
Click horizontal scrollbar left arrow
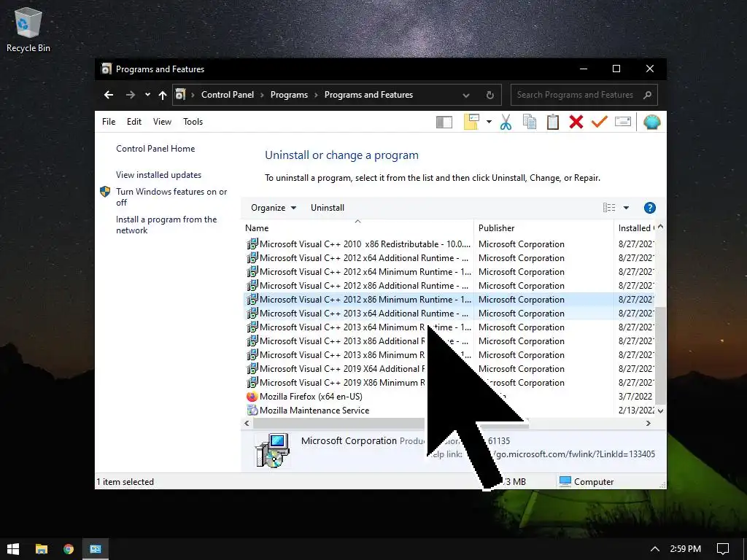click(x=247, y=424)
